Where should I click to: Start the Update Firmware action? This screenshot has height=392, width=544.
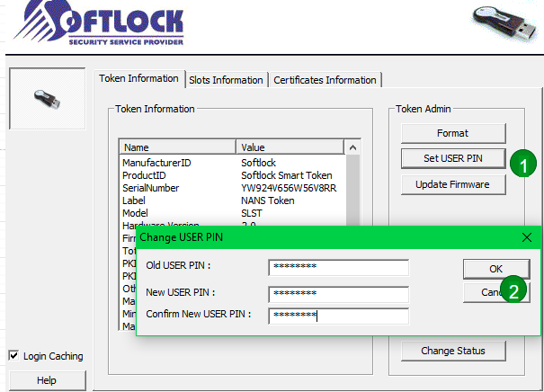click(453, 184)
